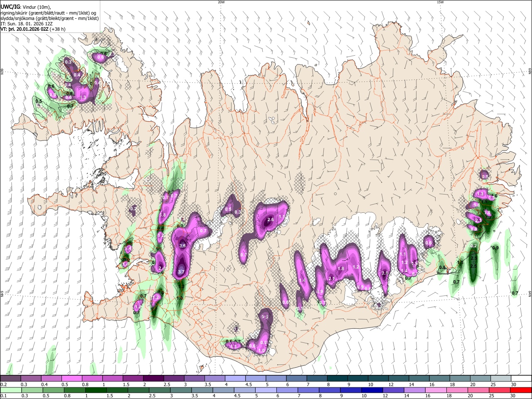This screenshot has width=532, height=399.
Task: Click the '3.6' precipitation value on the map
Action: [182, 246]
